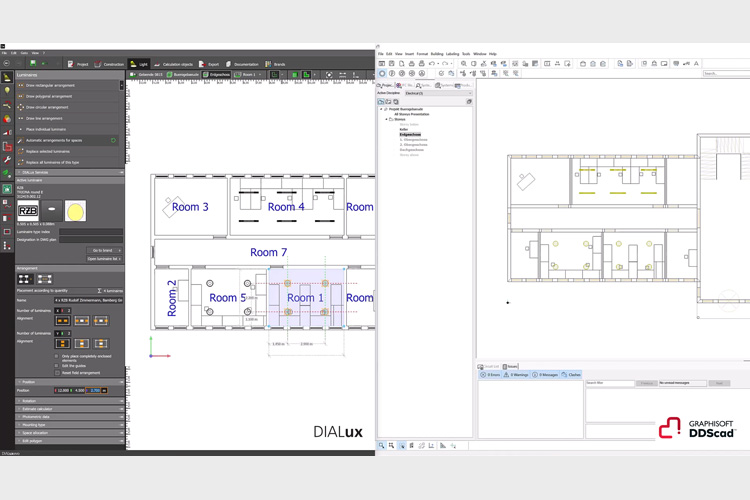Click the yellow light distribution thumbnail

tap(75, 211)
